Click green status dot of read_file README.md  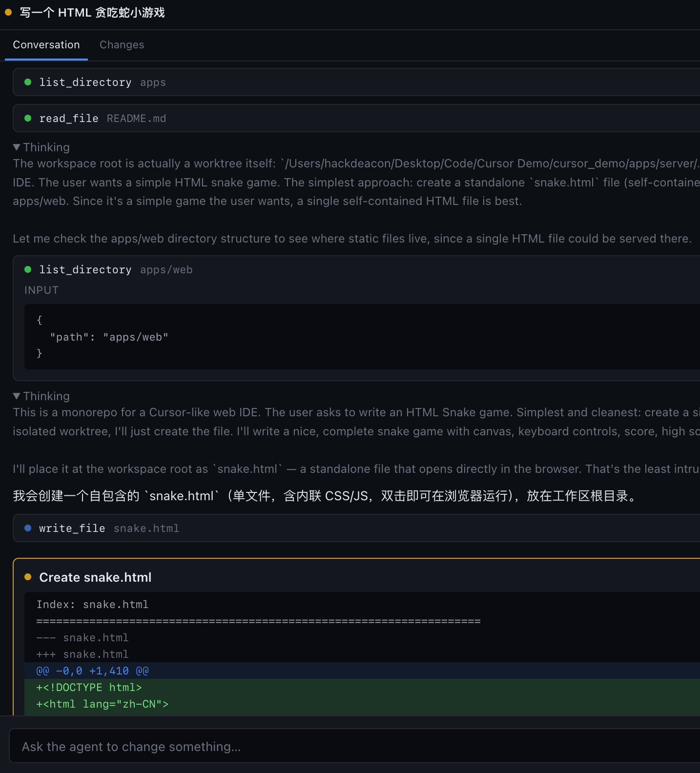[28, 118]
